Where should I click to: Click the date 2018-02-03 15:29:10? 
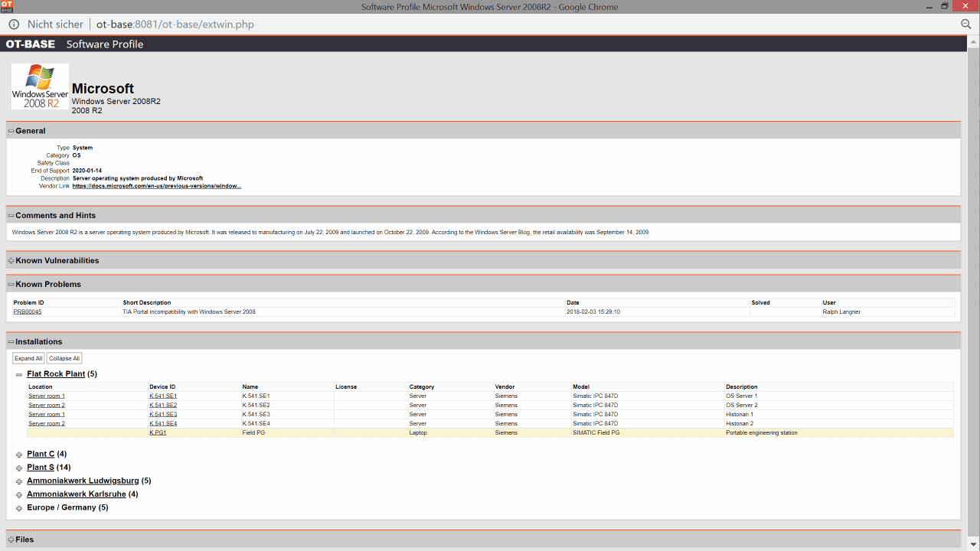tap(593, 312)
